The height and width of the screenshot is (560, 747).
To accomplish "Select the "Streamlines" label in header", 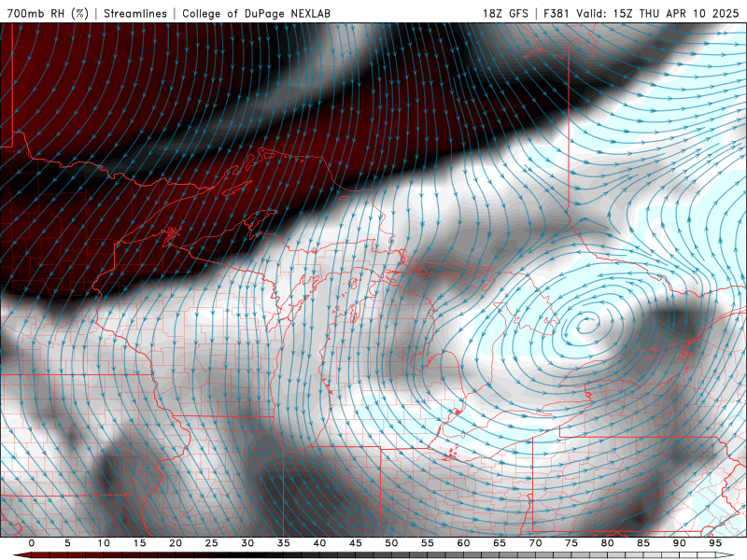I will point(135,13).
